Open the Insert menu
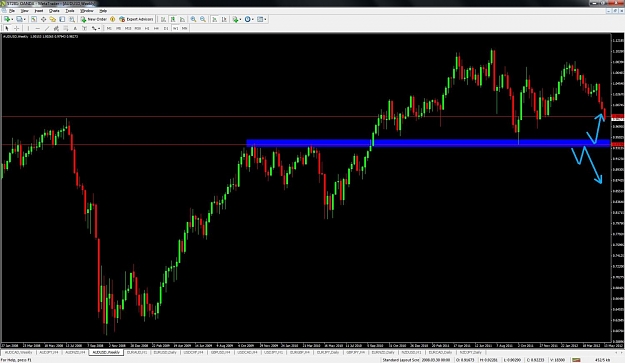This screenshot has height=363, width=625. point(39,11)
